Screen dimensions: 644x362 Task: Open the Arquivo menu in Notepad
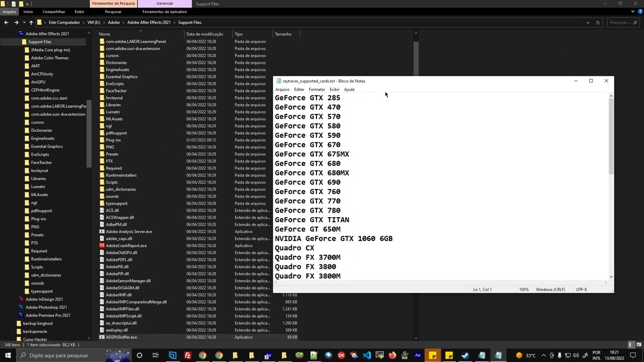[282, 89]
